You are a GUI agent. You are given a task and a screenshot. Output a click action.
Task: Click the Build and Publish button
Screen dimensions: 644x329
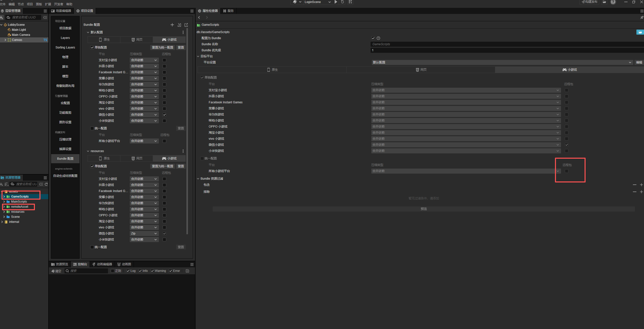(x=589, y=2)
